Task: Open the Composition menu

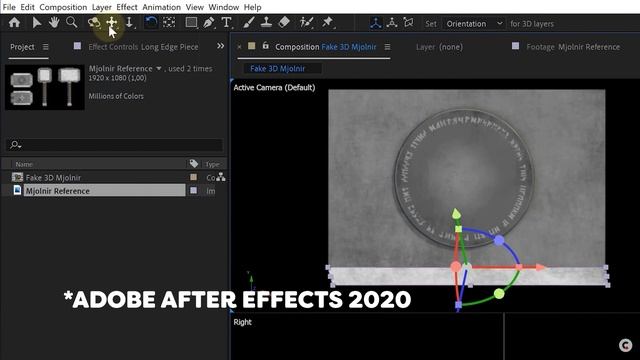Action: 63,7
